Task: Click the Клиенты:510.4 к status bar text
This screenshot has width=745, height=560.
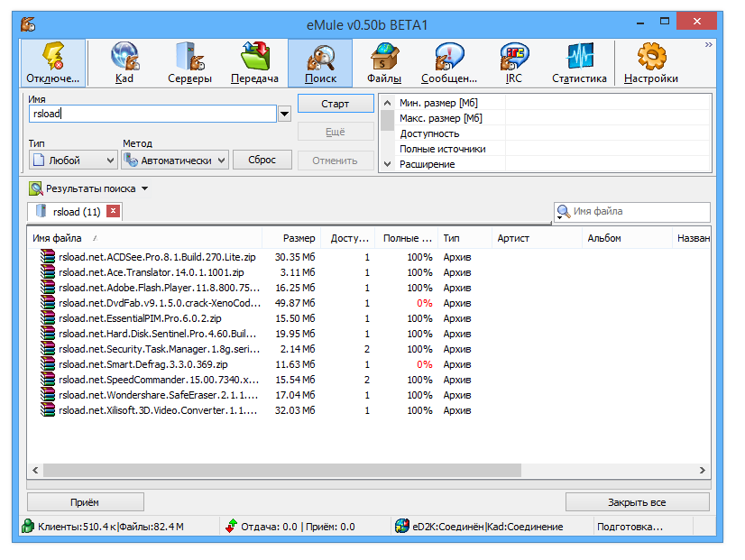Action: pos(77,527)
